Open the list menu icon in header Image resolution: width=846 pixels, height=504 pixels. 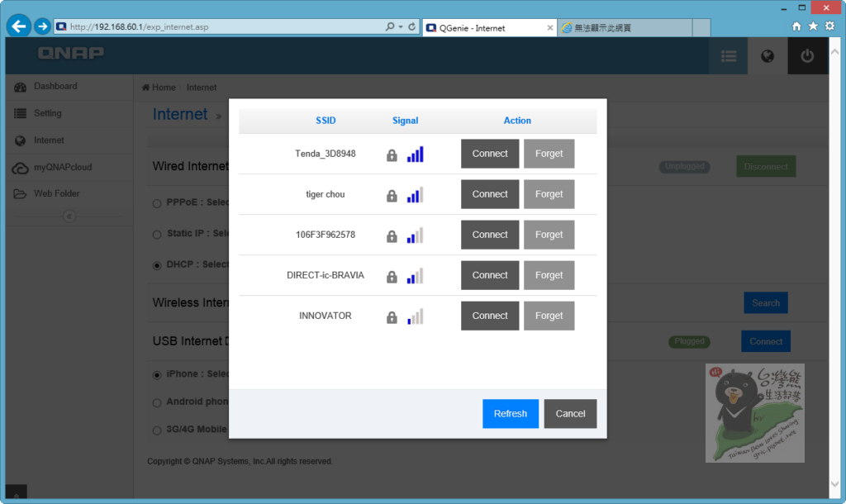click(x=729, y=55)
